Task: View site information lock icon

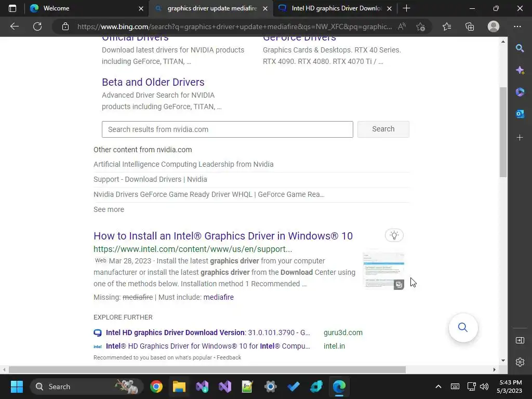Action: coord(65,26)
